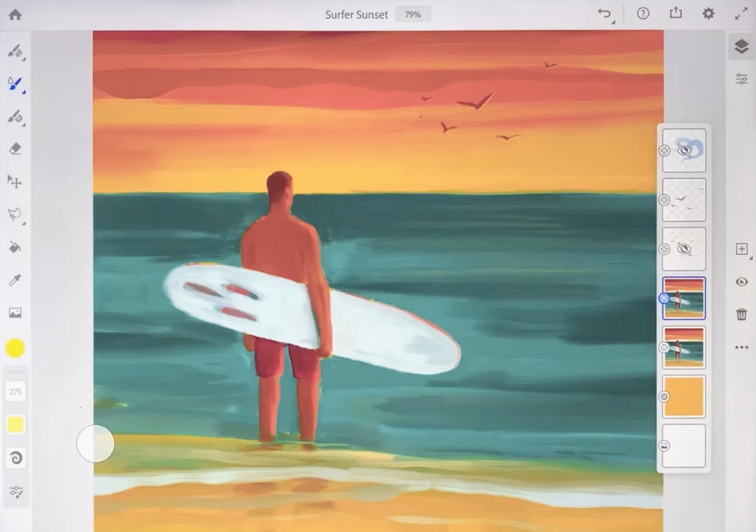Delete the selected layer
Screen dimensions: 756x532
(x=742, y=314)
